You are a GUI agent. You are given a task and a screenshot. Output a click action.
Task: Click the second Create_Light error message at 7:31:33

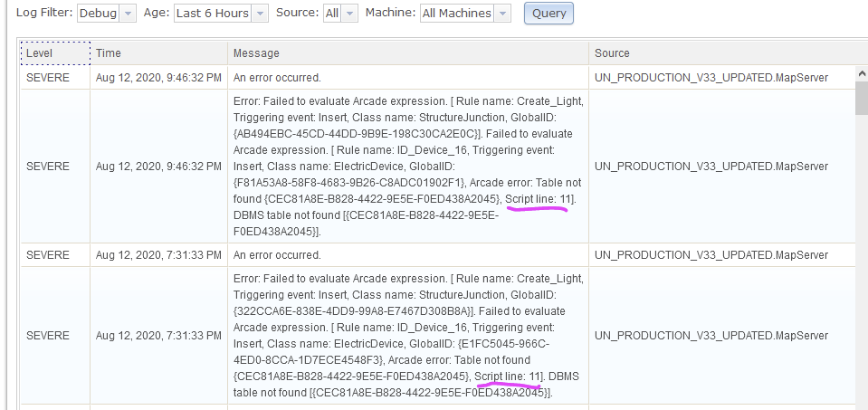click(x=408, y=336)
